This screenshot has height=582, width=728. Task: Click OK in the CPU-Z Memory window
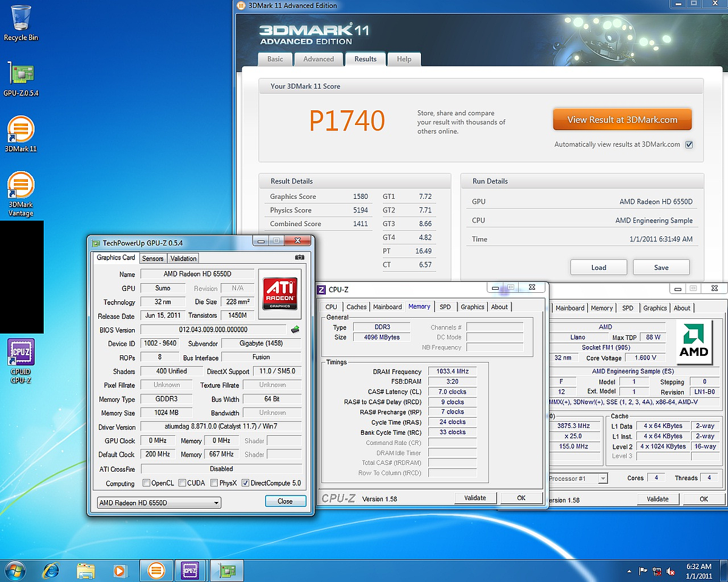tap(521, 498)
